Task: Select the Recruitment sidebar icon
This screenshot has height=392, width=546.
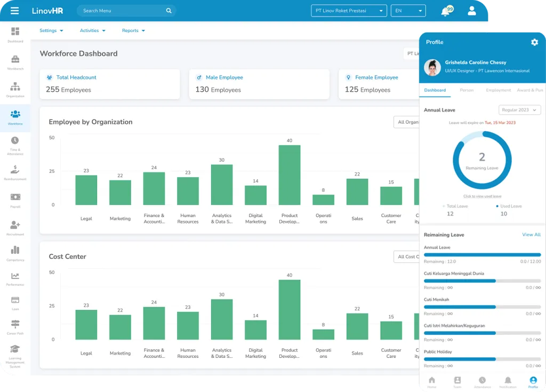Action: click(15, 226)
